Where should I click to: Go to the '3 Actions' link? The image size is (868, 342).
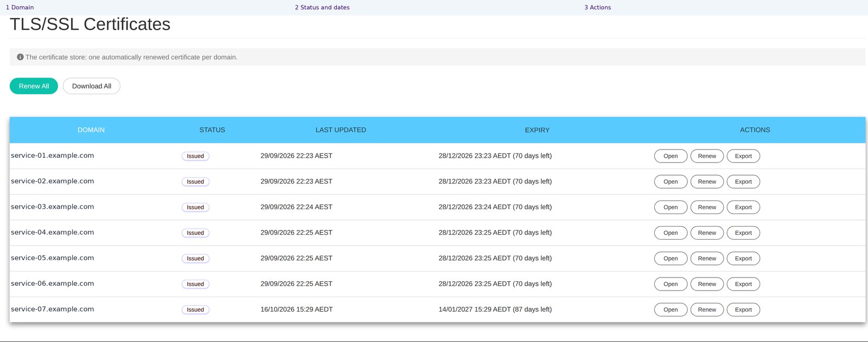(x=597, y=8)
